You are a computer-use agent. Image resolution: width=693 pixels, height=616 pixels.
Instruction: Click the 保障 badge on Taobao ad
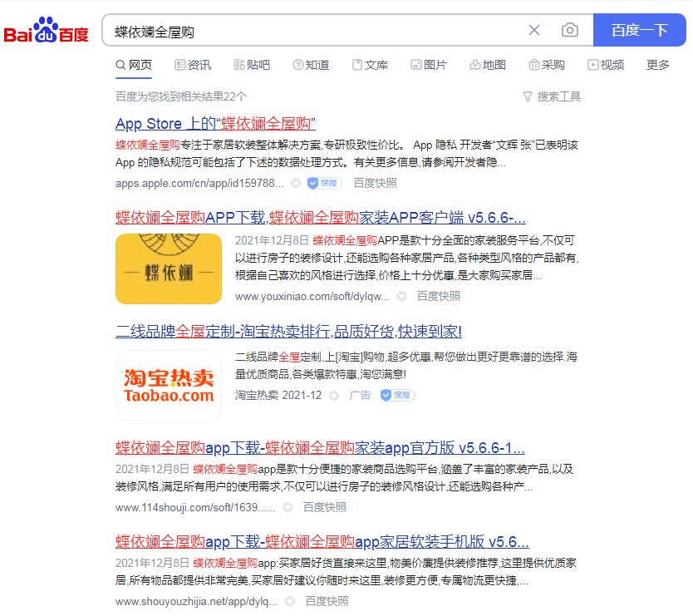(397, 396)
